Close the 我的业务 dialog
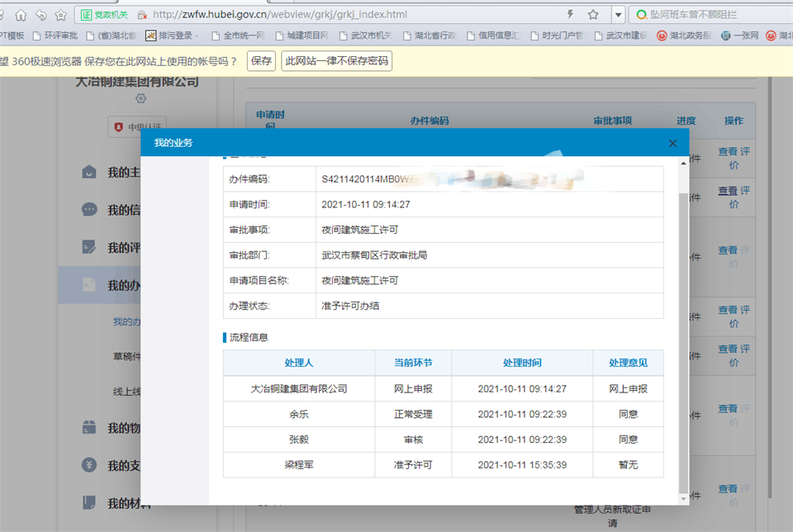 tap(672, 143)
